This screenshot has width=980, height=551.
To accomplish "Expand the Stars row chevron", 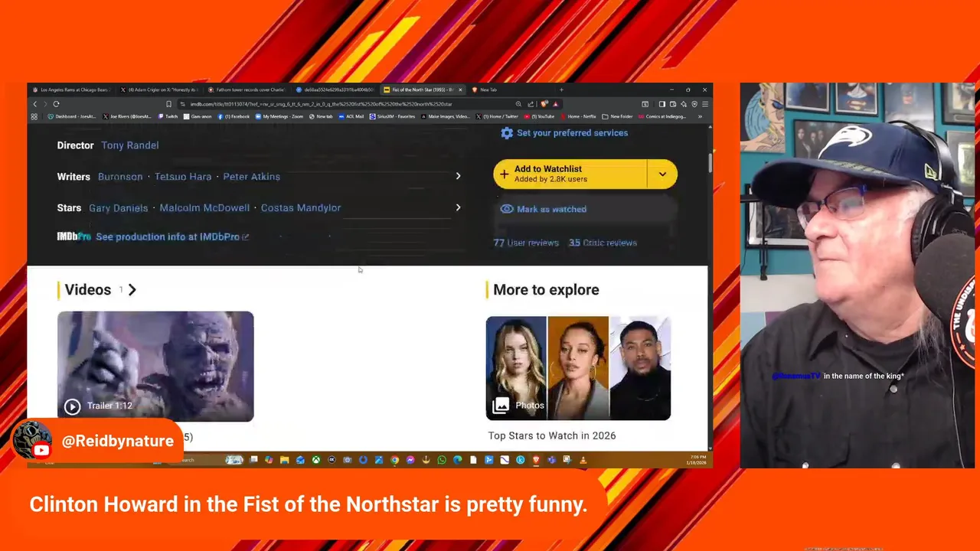I will tap(458, 208).
